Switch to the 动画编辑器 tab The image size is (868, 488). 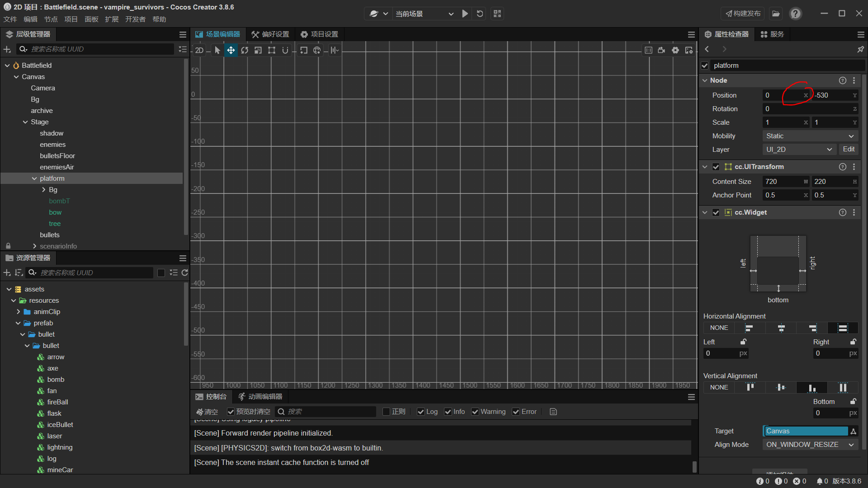pyautogui.click(x=260, y=396)
